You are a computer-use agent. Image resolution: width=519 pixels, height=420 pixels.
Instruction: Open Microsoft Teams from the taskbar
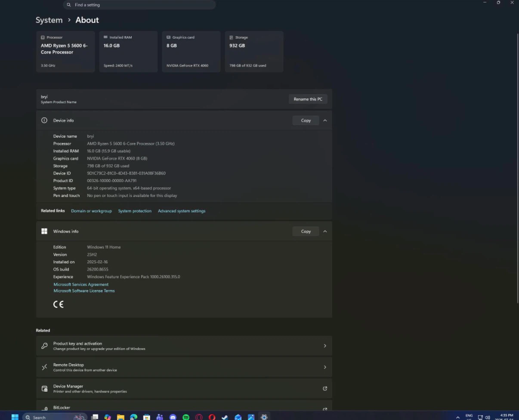[160, 417]
